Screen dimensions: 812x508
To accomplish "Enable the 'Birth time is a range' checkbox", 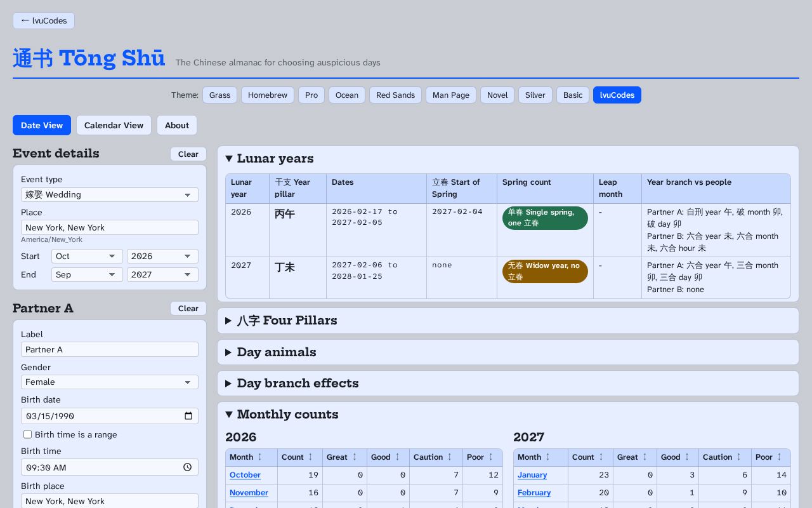I will [28, 434].
